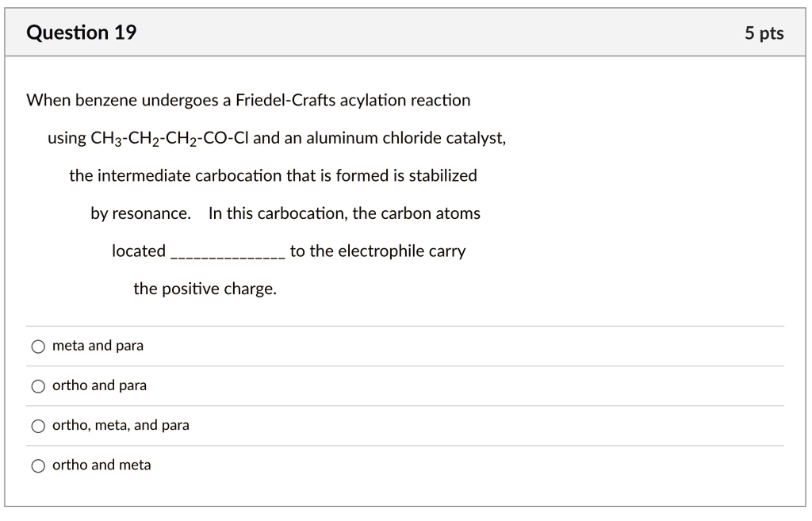Click the text 'the positive charge.'

(x=205, y=289)
